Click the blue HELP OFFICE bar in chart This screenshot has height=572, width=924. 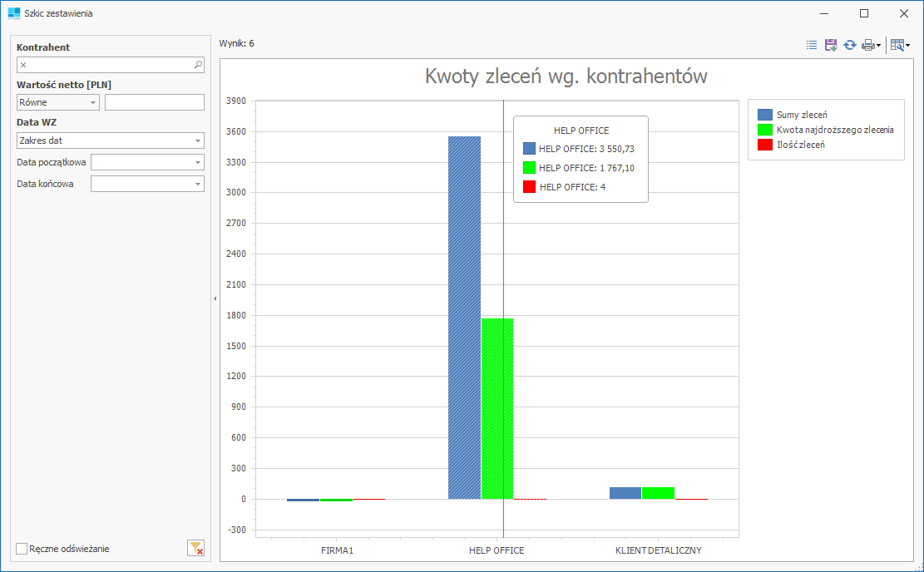464,333
